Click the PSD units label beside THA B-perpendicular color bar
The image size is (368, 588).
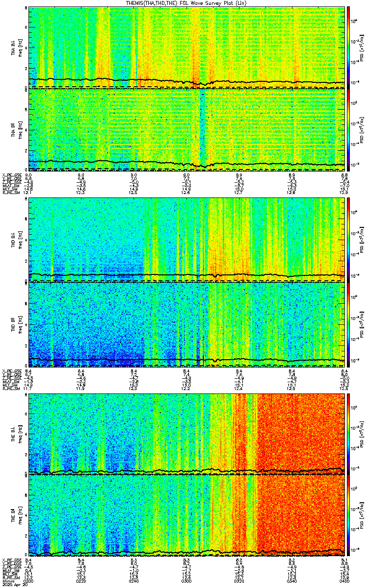pos(361,48)
